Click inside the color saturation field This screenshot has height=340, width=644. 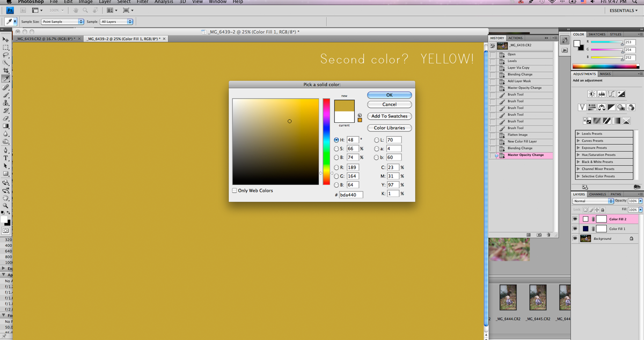point(275,142)
